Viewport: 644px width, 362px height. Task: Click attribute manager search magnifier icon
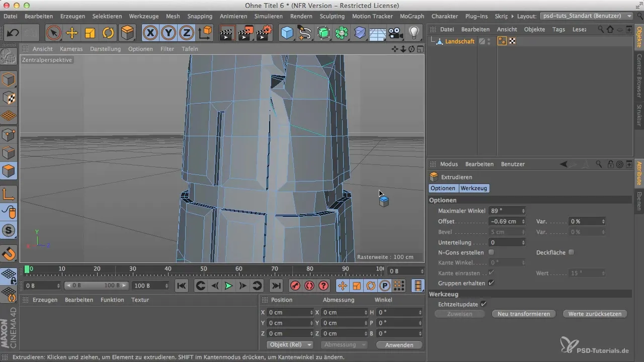599,164
